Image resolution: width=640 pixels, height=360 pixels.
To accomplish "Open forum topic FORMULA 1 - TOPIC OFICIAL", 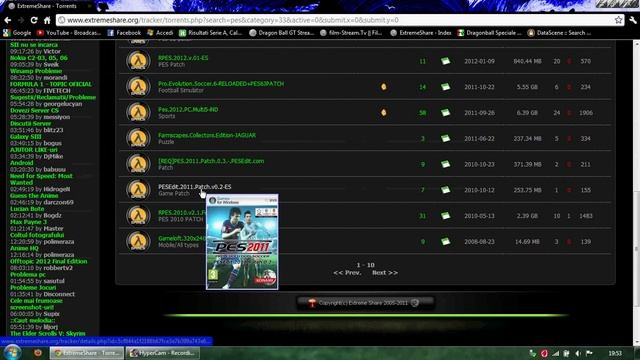I will point(51,84).
